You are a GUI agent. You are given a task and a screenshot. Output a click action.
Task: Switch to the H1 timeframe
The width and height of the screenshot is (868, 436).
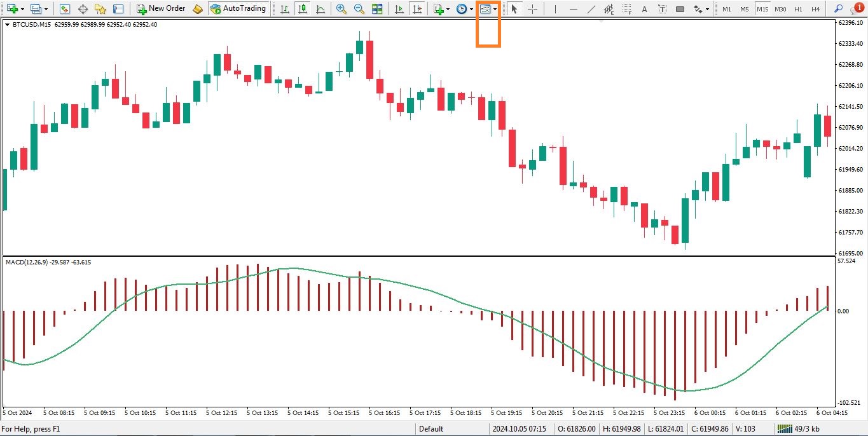(798, 9)
